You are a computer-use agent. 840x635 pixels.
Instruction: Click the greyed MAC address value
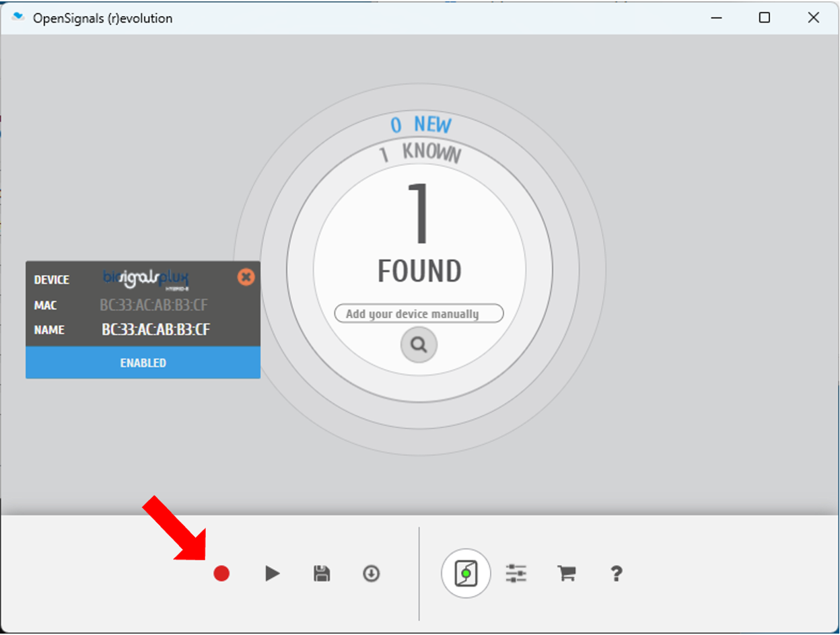(x=154, y=305)
